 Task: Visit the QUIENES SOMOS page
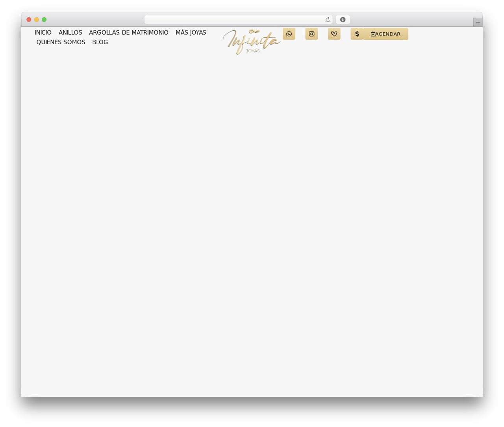[61, 42]
